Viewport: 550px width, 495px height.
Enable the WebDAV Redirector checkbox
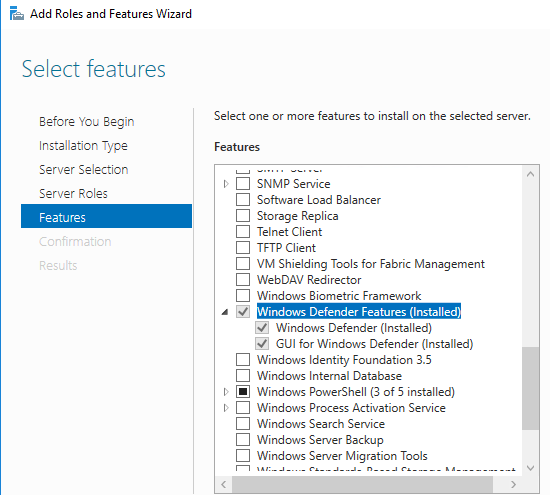243,280
